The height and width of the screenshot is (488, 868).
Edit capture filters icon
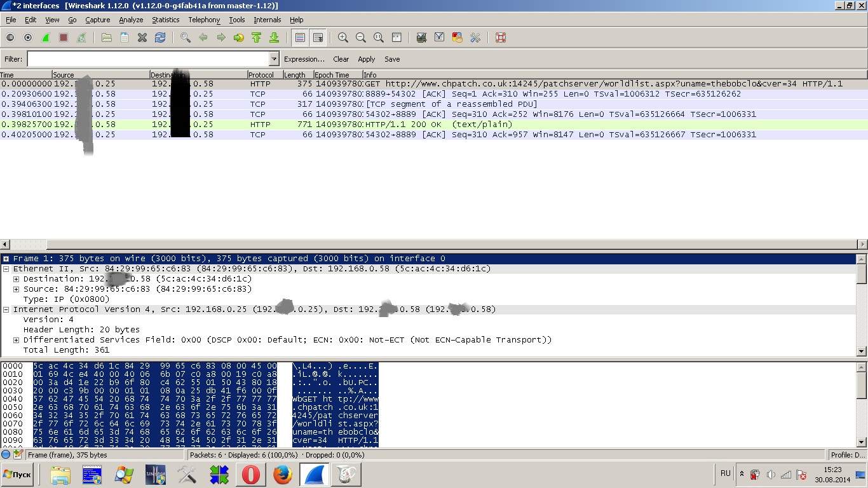point(421,38)
